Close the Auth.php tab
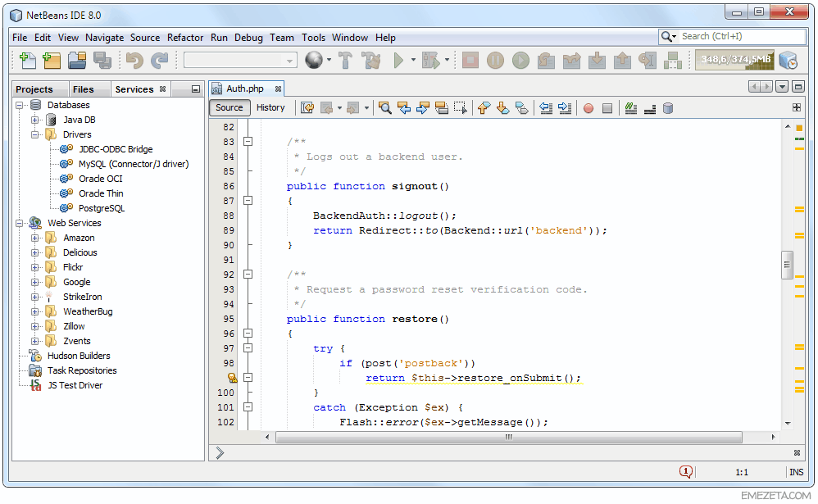The image size is (818, 504). pos(278,89)
